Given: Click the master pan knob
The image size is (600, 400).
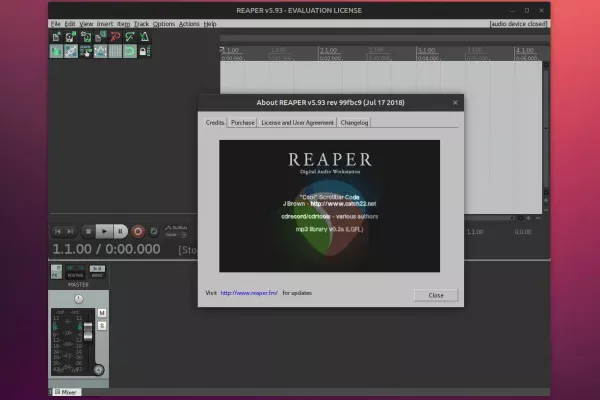Looking at the screenshot, I should pyautogui.click(x=78, y=299).
